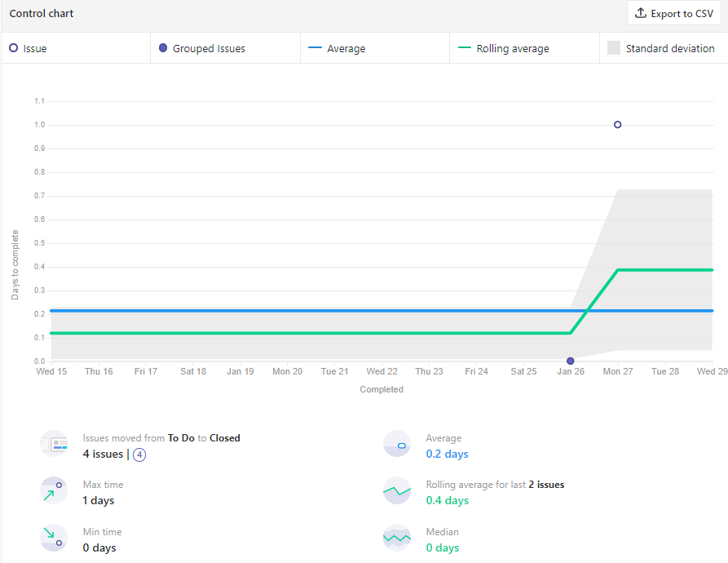Viewport: 728px width, 563px height.
Task: Click the Export to CSV button
Action: [674, 14]
